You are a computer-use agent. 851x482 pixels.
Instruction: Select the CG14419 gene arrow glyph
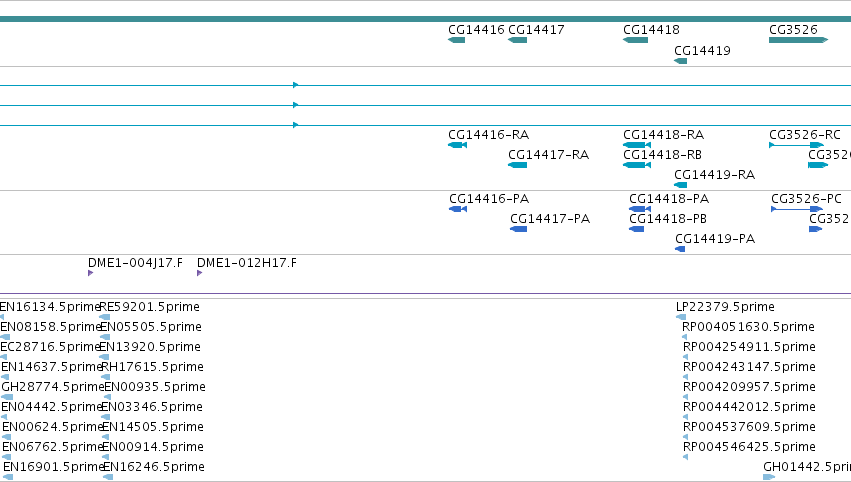click(x=681, y=61)
